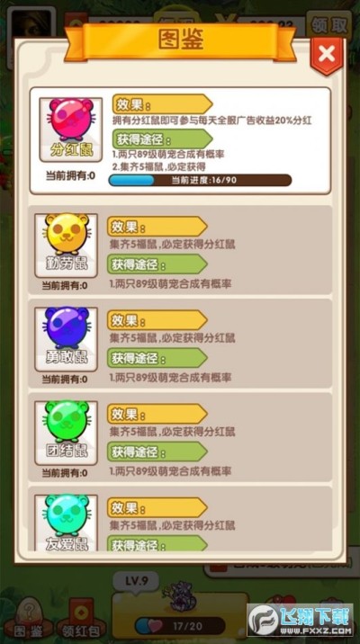This screenshot has height=644, width=360.
Task: Click the 领取 button at top right
Action: click(329, 27)
